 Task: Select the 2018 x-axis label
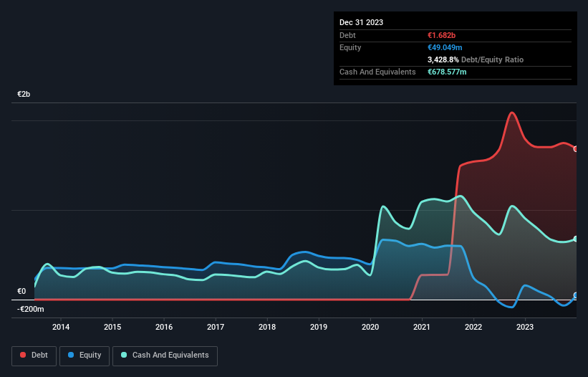click(267, 327)
